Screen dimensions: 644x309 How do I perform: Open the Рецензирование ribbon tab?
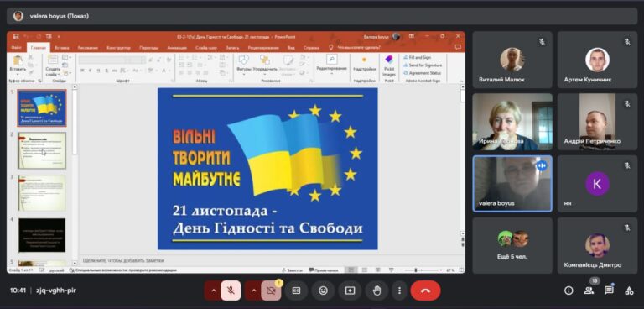pyautogui.click(x=263, y=48)
